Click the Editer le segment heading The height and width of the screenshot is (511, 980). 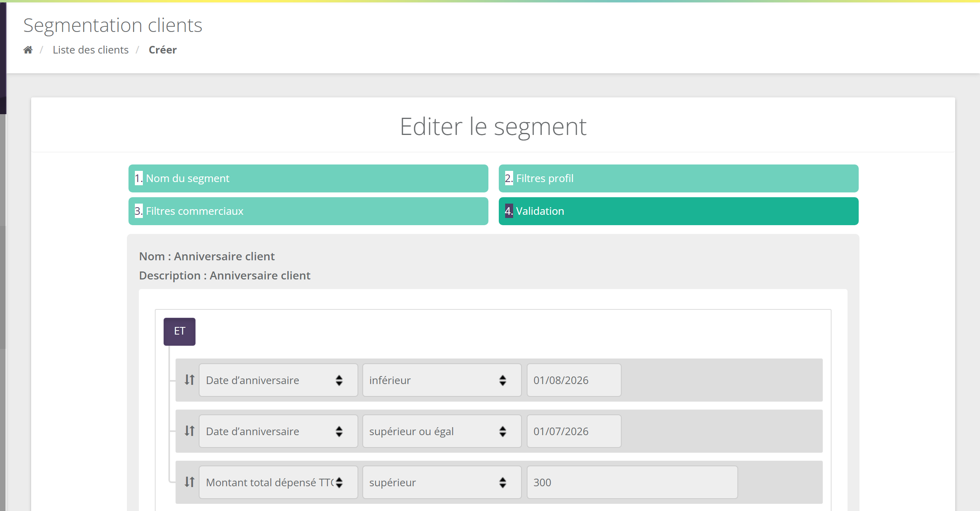(x=493, y=127)
